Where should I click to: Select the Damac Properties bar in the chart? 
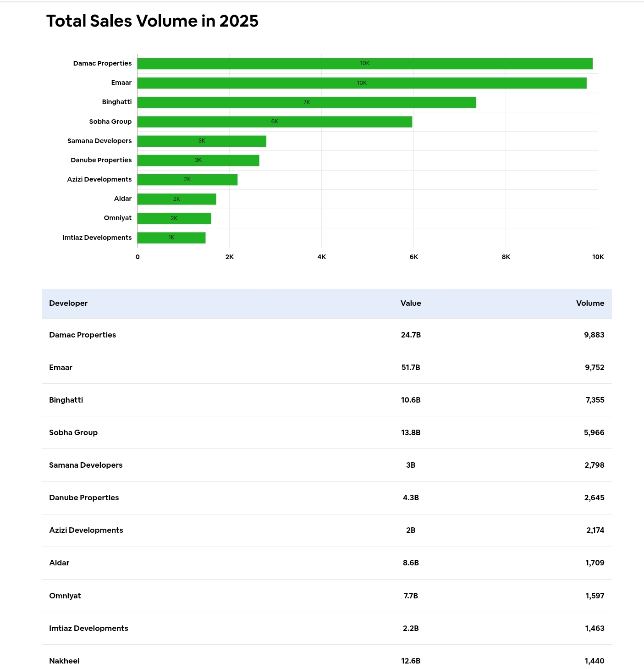[x=364, y=63]
